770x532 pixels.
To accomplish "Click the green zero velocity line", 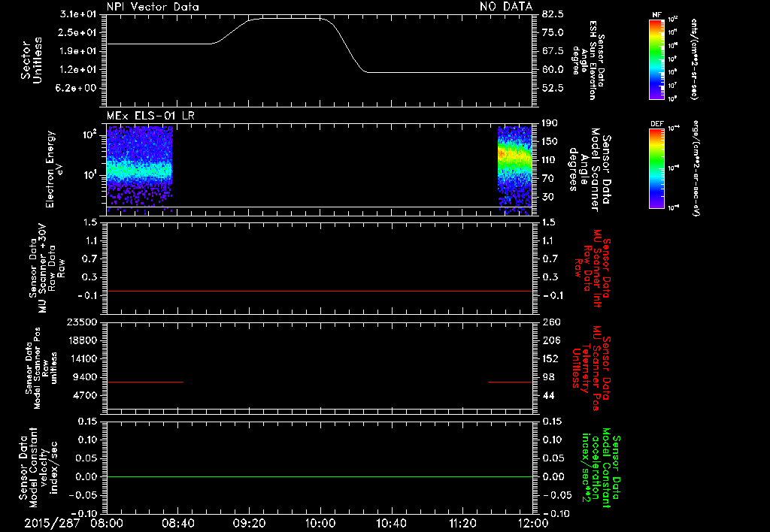I will (x=320, y=476).
